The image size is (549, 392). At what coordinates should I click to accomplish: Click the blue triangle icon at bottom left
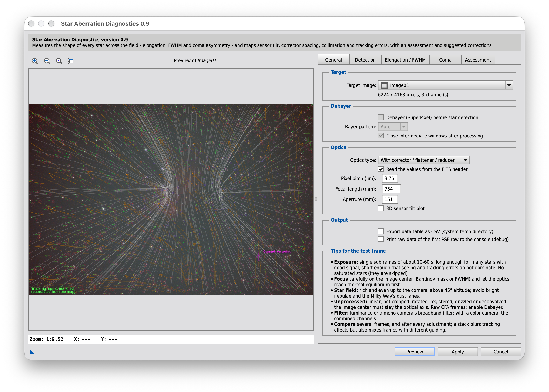pos(32,352)
